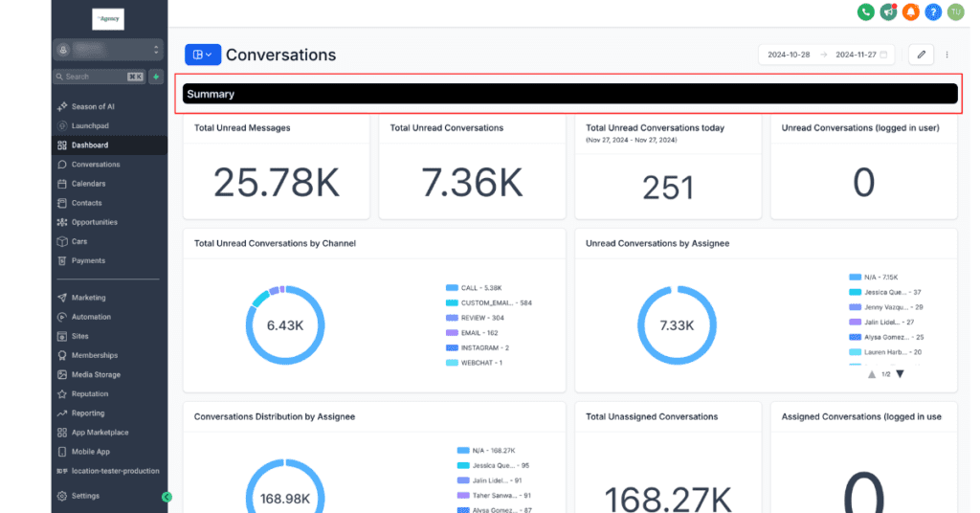Go to next legend page arrow
This screenshot has height=513, width=980.
900,373
